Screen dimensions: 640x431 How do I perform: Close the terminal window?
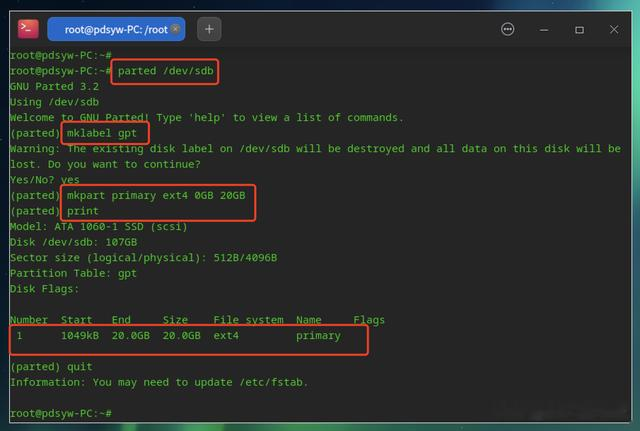614,30
